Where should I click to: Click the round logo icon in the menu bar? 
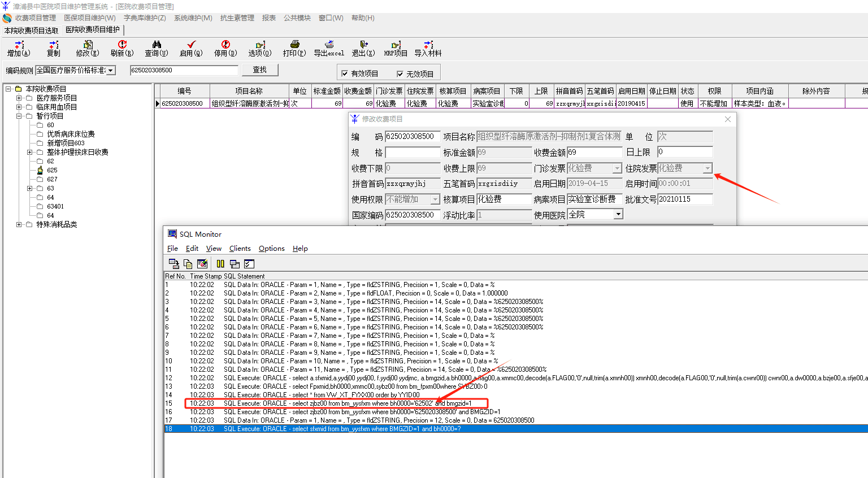7,18
